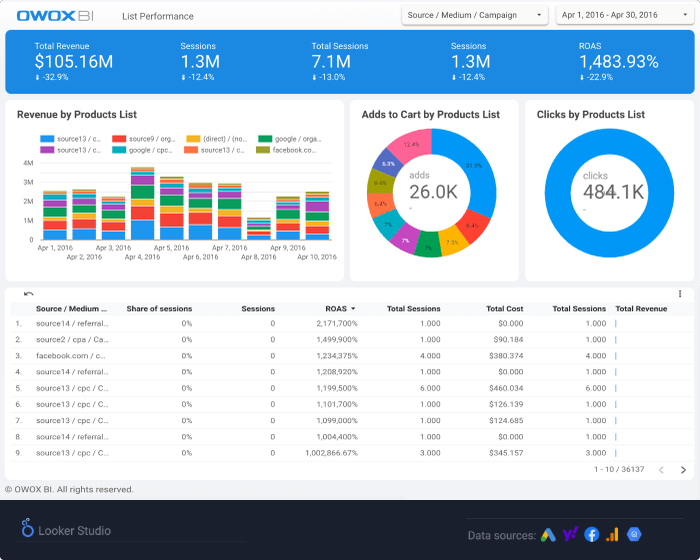The image size is (700, 560).
Task: Click the Share of sessions column header
Action: coord(159,309)
